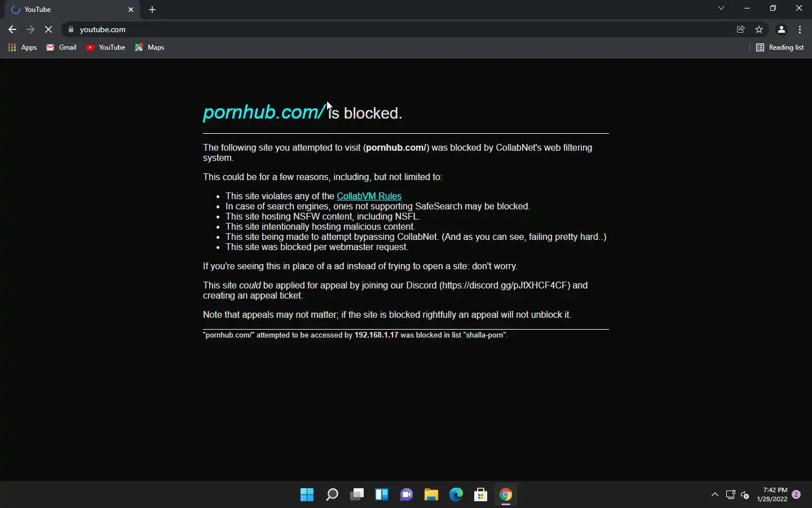Open the Apps bookmark shortcut
Viewport: 812px width, 508px height.
pos(23,47)
